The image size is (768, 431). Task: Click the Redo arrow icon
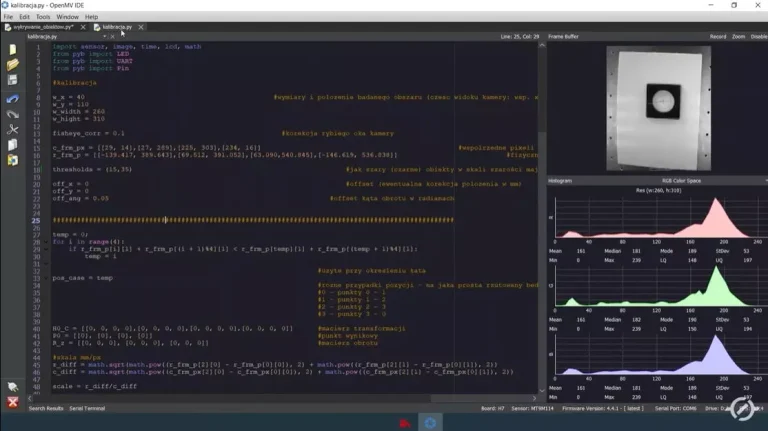tap(12, 114)
